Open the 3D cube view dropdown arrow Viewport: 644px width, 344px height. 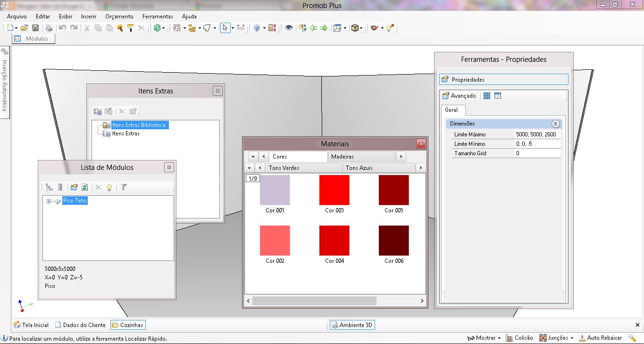click(x=362, y=28)
